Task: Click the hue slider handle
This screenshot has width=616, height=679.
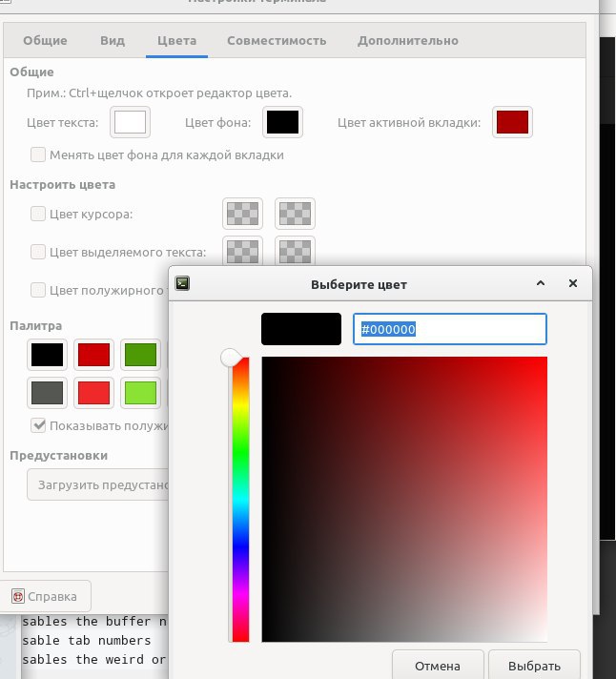Action: 232,358
